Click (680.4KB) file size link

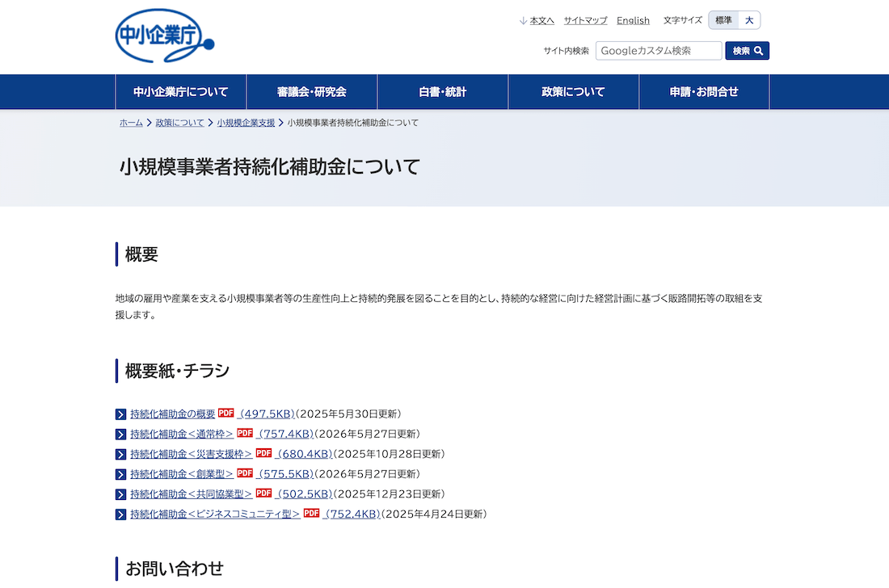(x=304, y=454)
